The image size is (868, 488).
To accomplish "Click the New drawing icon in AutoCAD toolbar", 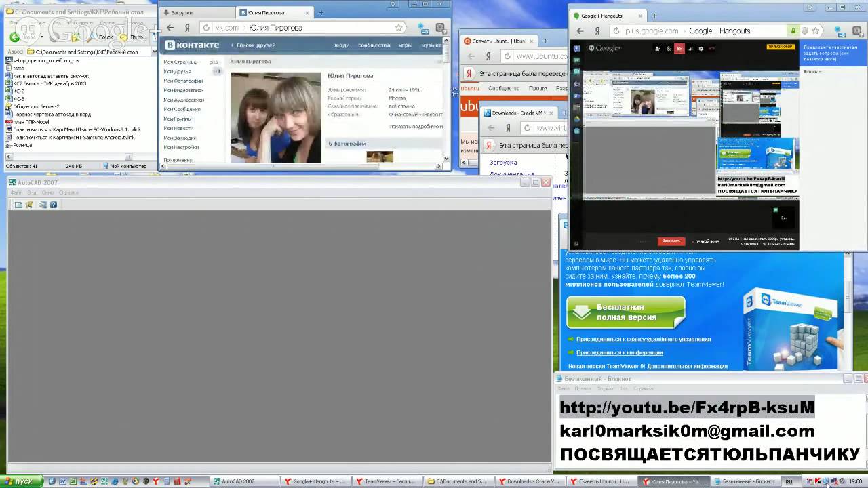I will (x=18, y=205).
